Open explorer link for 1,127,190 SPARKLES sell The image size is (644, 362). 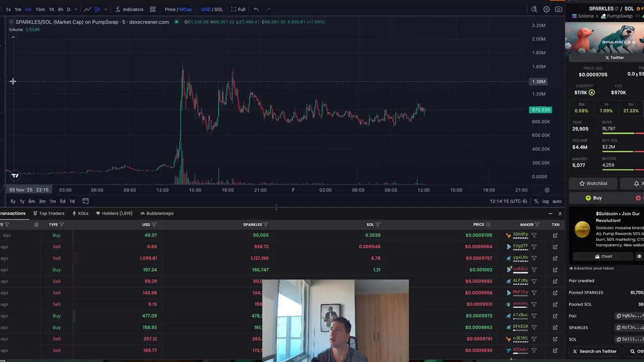(555, 258)
